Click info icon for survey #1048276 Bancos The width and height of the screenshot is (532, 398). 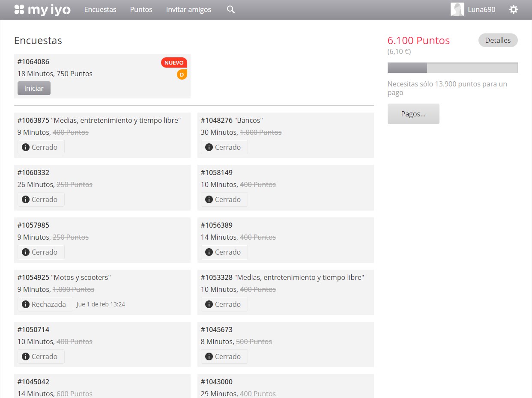pyautogui.click(x=209, y=147)
